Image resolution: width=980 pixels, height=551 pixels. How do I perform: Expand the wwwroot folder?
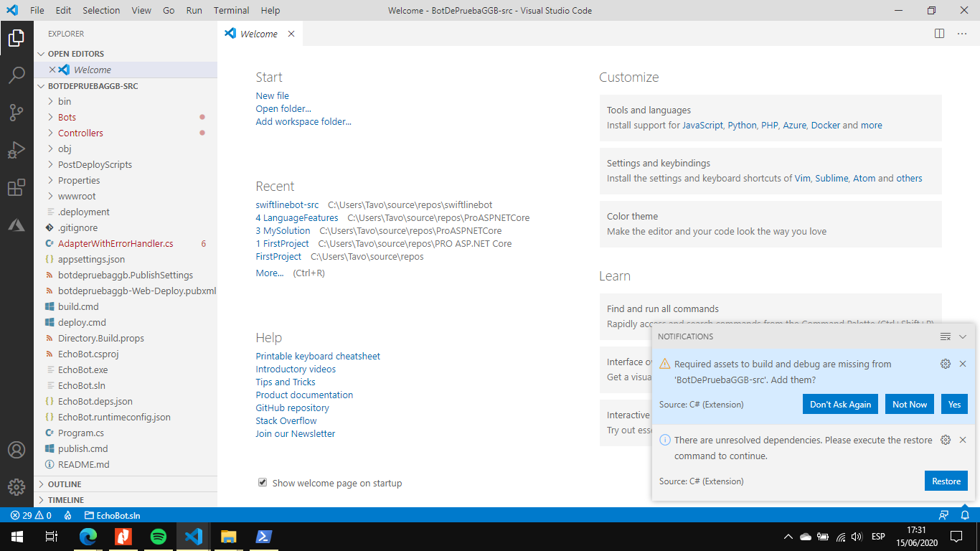point(125,196)
